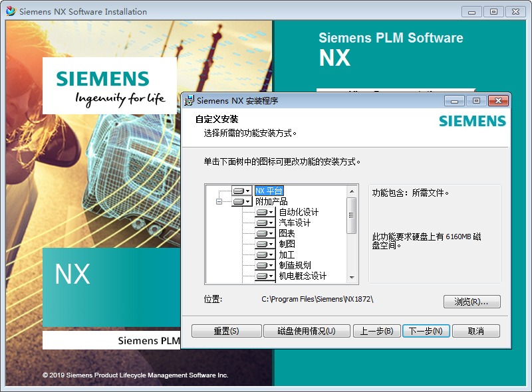Close the Siemens NX 安装程序 dialog
This screenshot has height=392, width=532.
[x=498, y=101]
